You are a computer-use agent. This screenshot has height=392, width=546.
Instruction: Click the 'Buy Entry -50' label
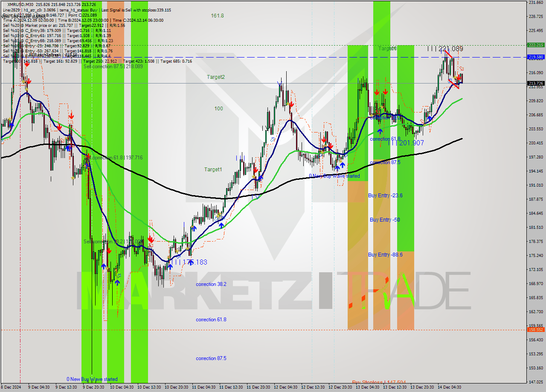(385, 220)
